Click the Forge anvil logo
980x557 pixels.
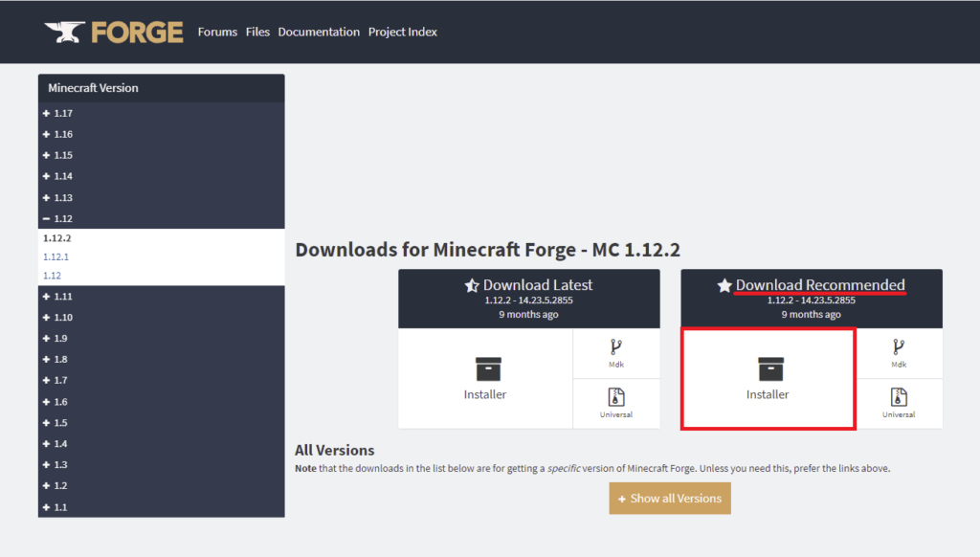point(64,32)
